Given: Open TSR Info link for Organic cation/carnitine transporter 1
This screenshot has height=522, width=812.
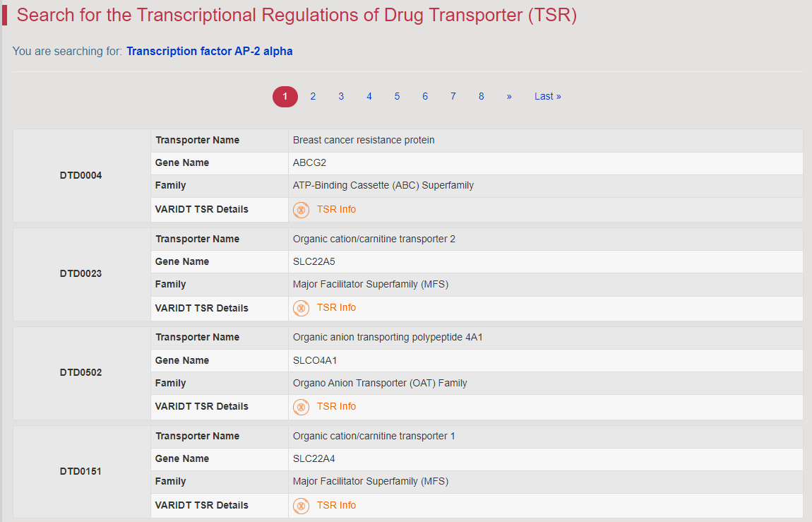Looking at the screenshot, I should [x=336, y=506].
